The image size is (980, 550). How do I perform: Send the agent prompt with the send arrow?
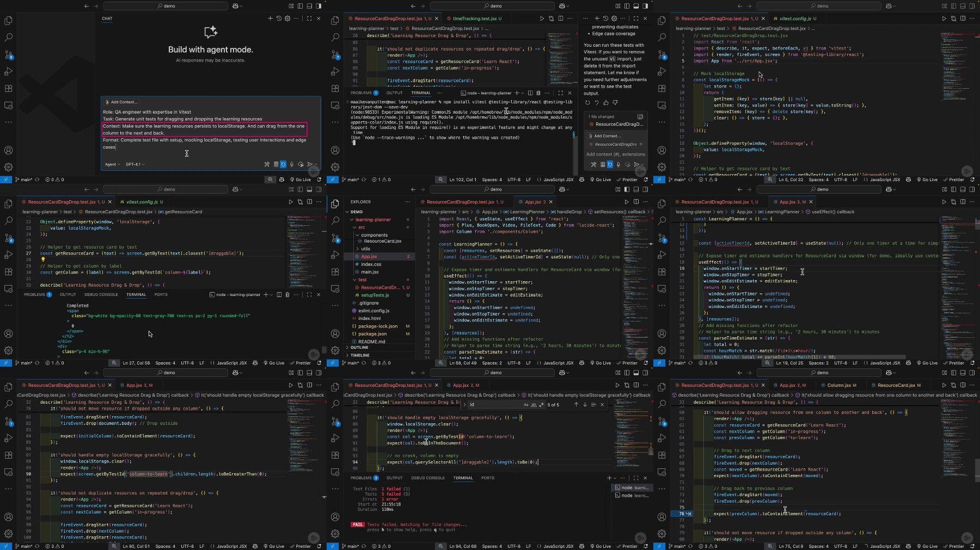click(310, 164)
